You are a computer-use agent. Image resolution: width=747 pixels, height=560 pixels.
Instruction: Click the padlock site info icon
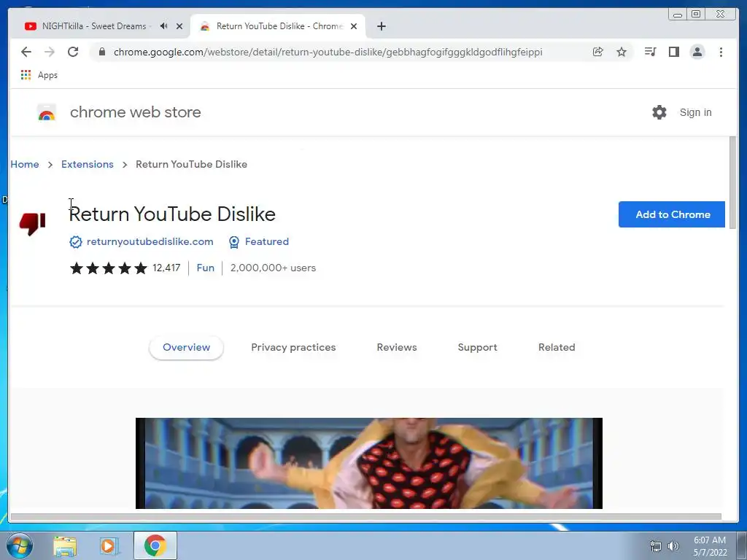[x=101, y=52]
